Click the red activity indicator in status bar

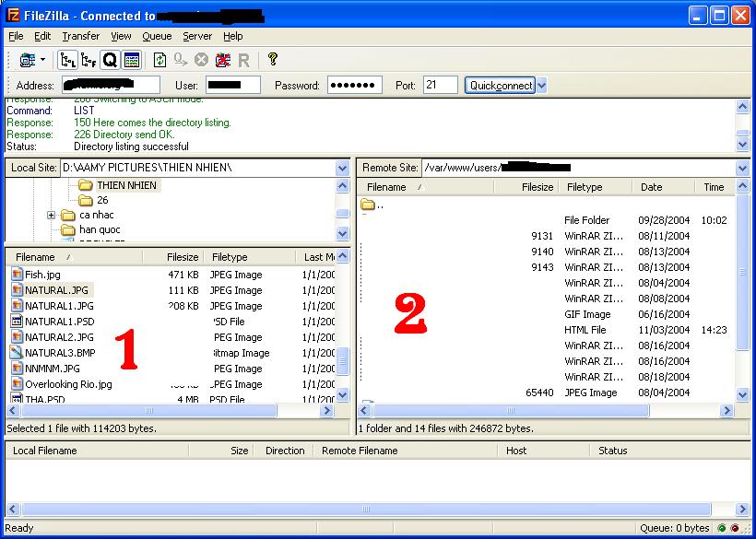pos(735,528)
